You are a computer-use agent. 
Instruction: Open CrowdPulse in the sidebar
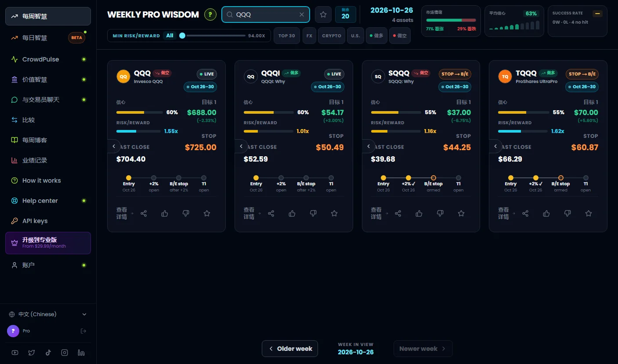click(x=48, y=59)
